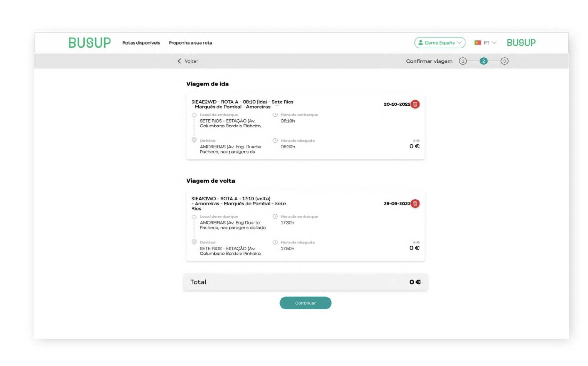The width and height of the screenshot is (588, 366).
Task: Click outbound Local de embarque circle marker
Action: tap(194, 115)
